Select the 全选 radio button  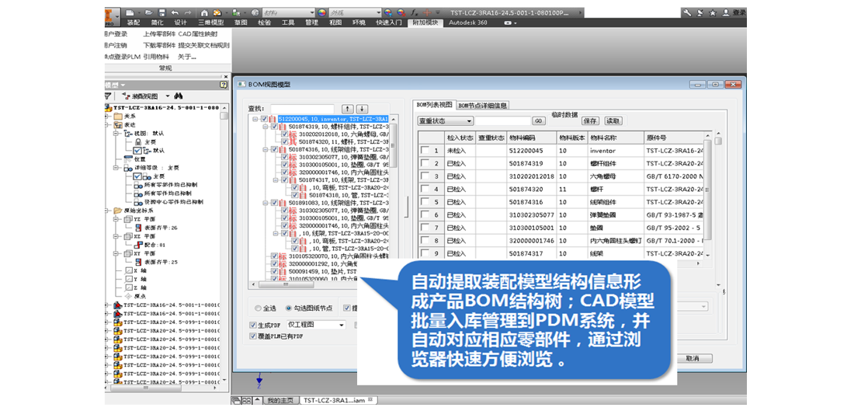pyautogui.click(x=259, y=308)
